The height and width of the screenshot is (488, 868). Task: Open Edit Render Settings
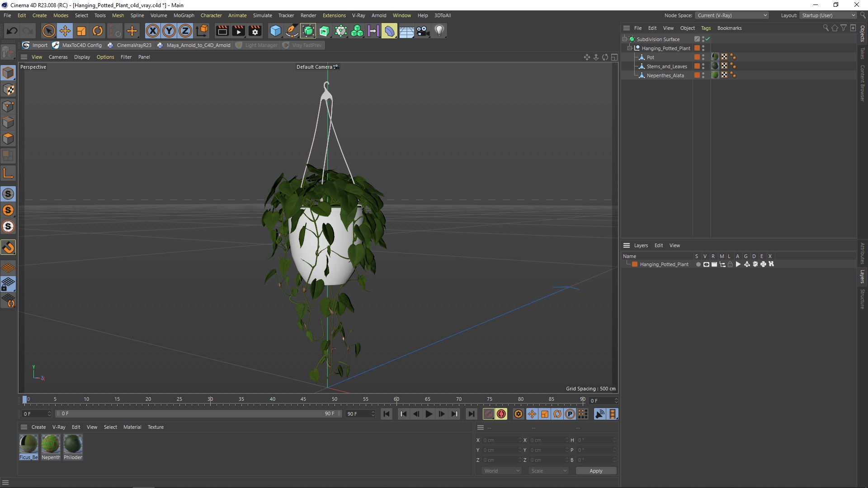tap(255, 31)
